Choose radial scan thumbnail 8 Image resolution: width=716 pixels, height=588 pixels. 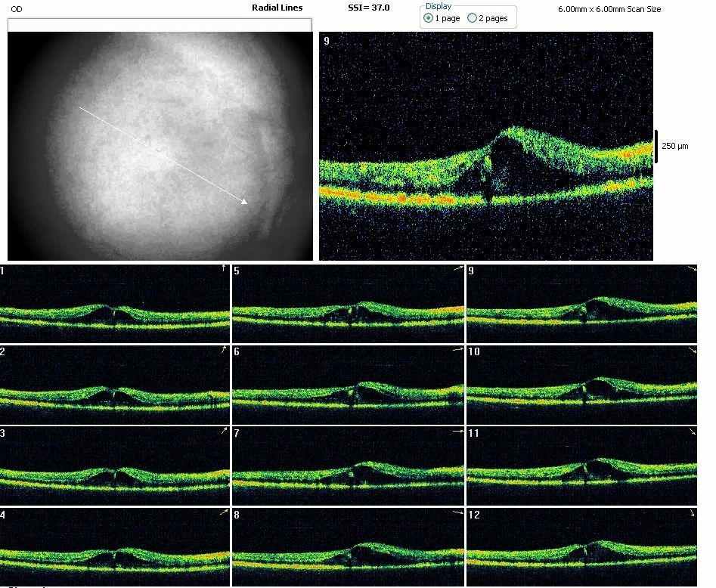pos(348,546)
